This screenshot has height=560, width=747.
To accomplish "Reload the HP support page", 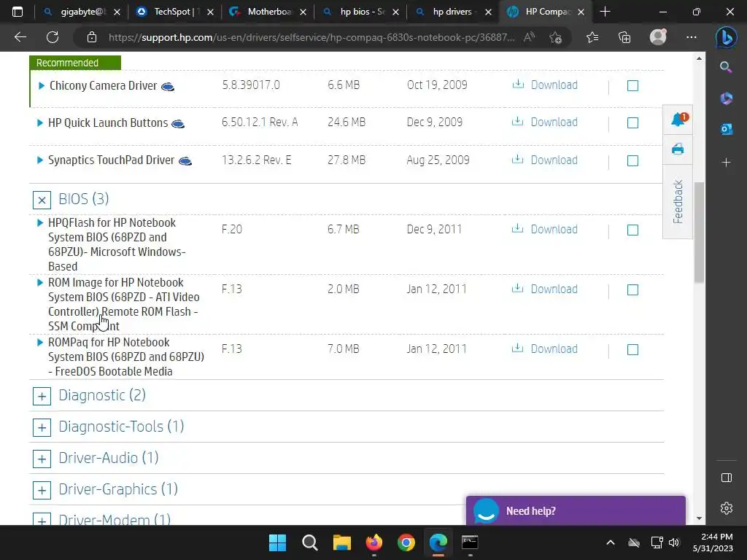I will [53, 37].
